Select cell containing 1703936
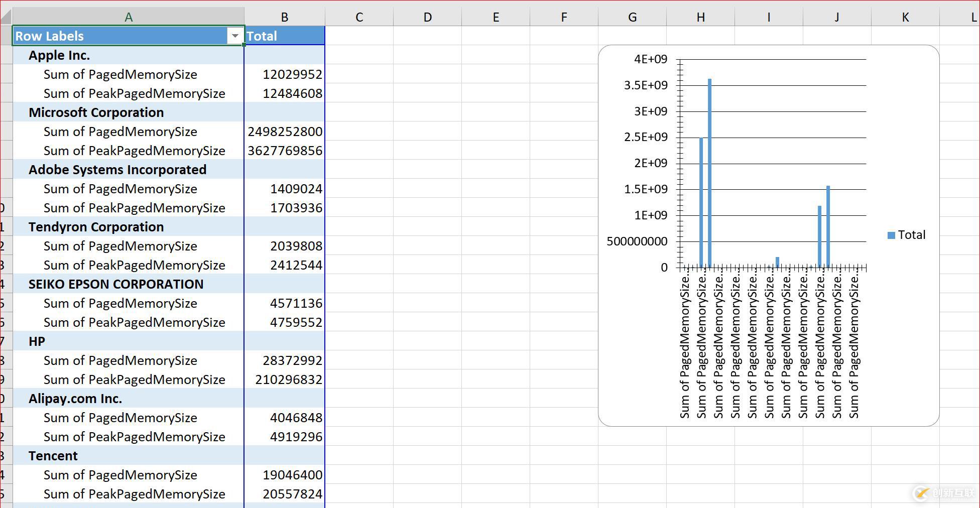The image size is (980, 508). pyautogui.click(x=285, y=208)
